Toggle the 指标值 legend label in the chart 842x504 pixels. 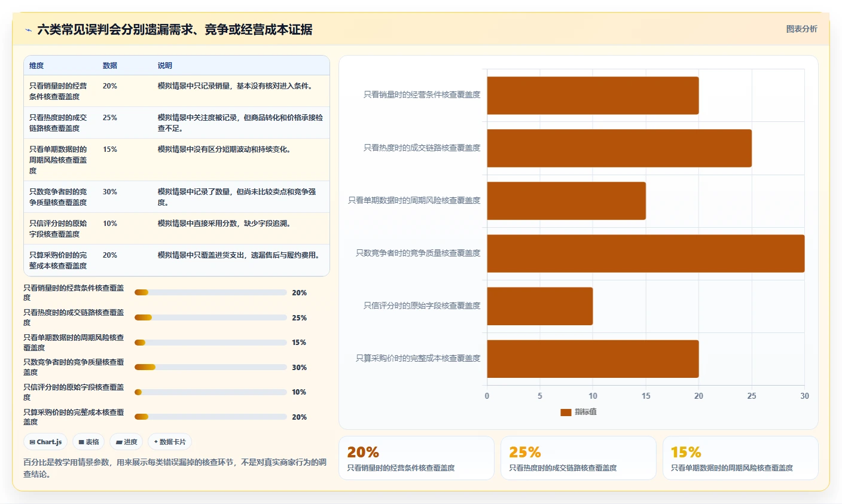point(585,412)
